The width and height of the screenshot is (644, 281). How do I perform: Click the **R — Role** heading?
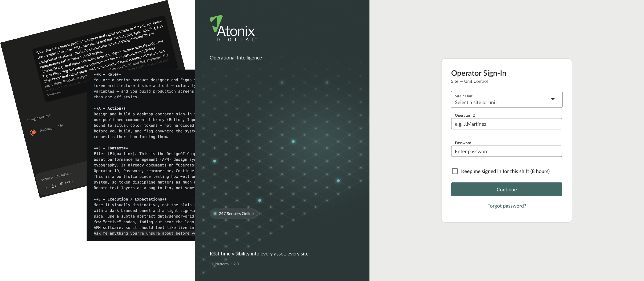(x=107, y=74)
